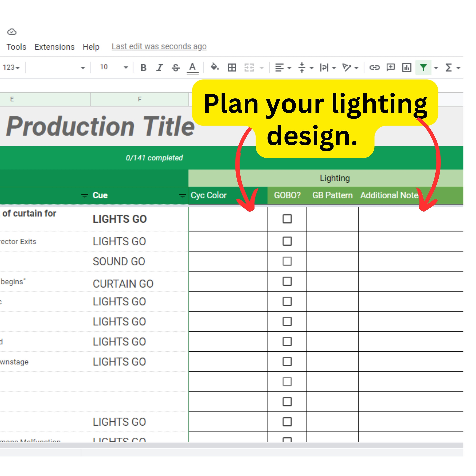The height and width of the screenshot is (476, 476).
Task: Insert a comment
Action: click(390, 67)
